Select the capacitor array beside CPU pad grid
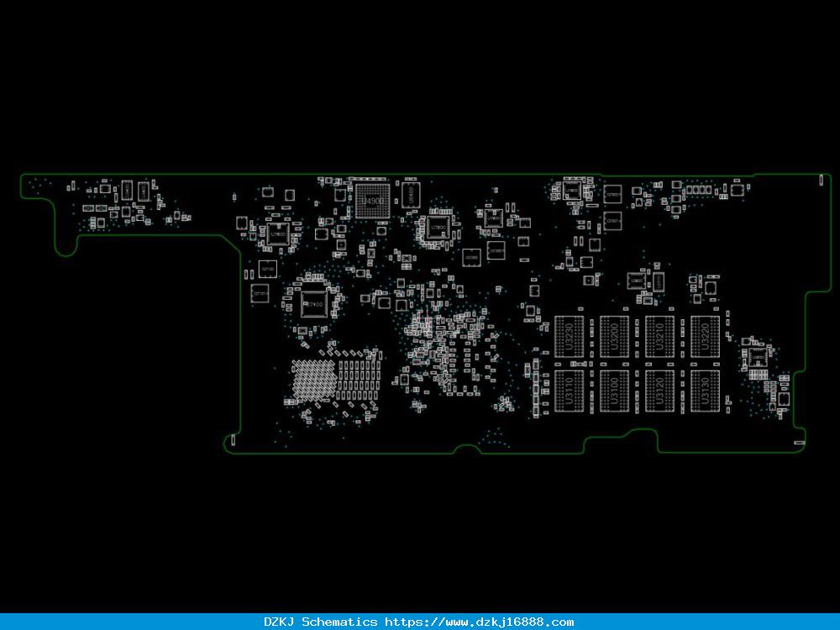840x630 pixels. 359,381
